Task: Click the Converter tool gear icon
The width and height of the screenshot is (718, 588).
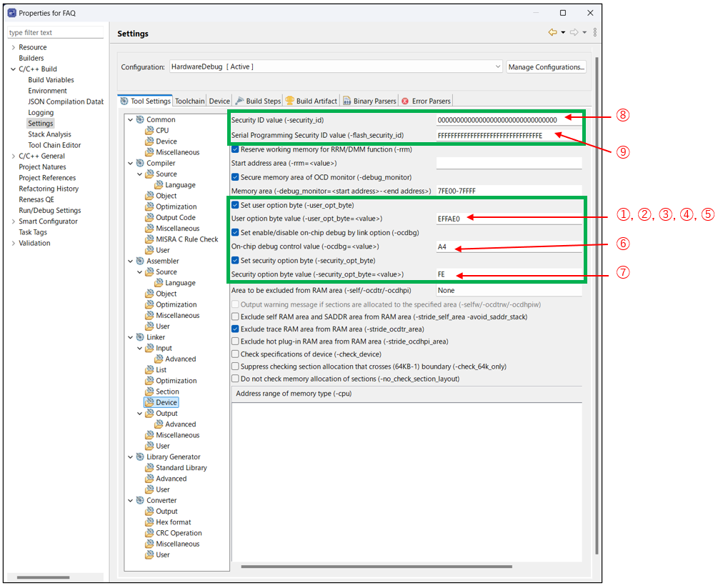Action: [140, 500]
